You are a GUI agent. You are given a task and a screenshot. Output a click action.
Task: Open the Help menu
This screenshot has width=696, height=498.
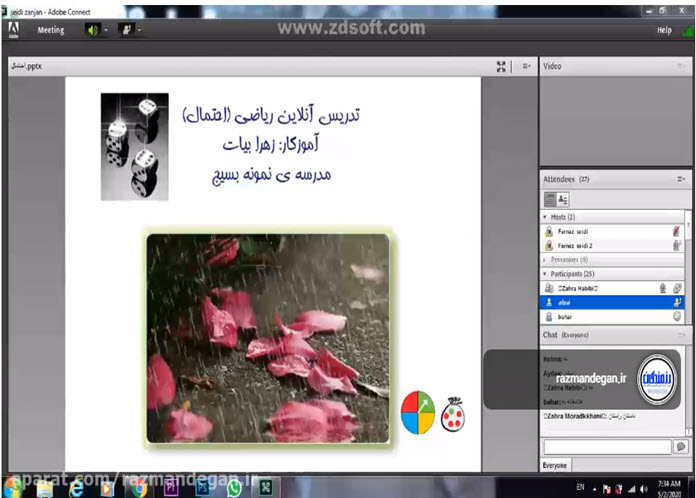[664, 30]
